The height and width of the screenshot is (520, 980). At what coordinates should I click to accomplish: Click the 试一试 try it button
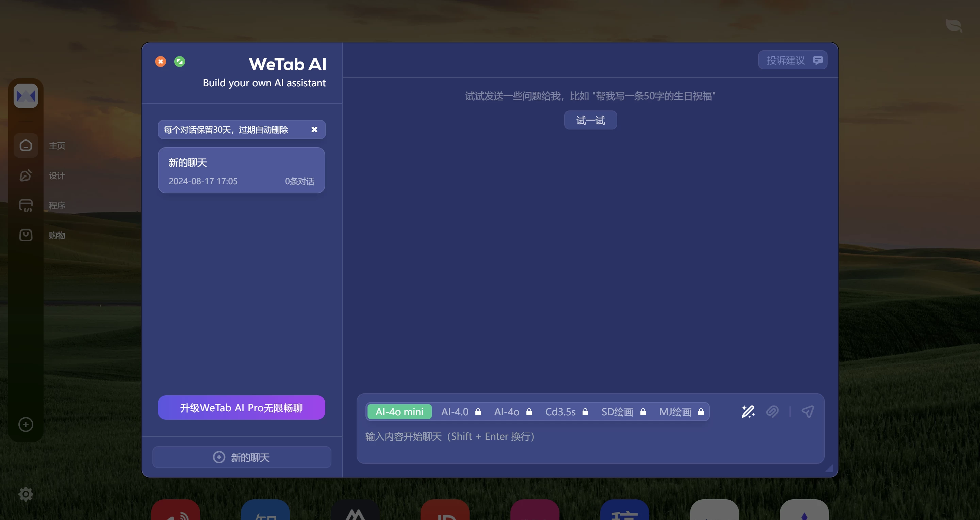click(590, 121)
